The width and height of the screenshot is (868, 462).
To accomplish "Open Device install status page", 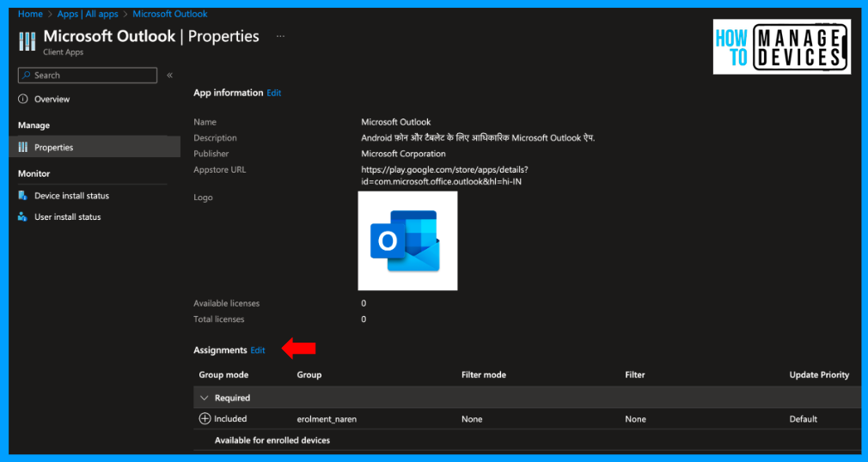I will pyautogui.click(x=71, y=195).
